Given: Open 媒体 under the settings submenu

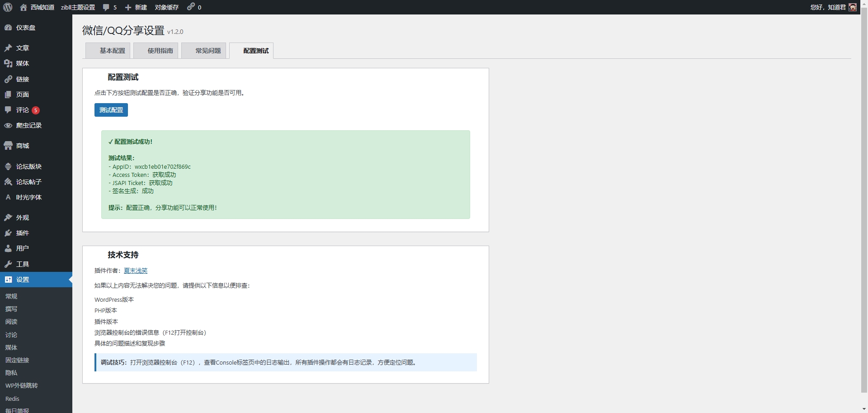Looking at the screenshot, I should [x=11, y=347].
